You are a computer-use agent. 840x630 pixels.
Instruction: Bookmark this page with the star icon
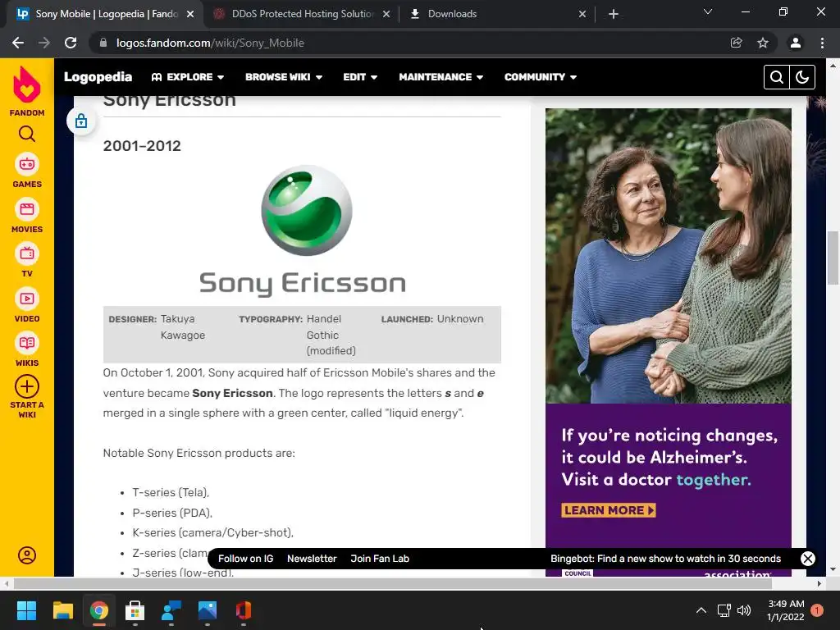[763, 43]
